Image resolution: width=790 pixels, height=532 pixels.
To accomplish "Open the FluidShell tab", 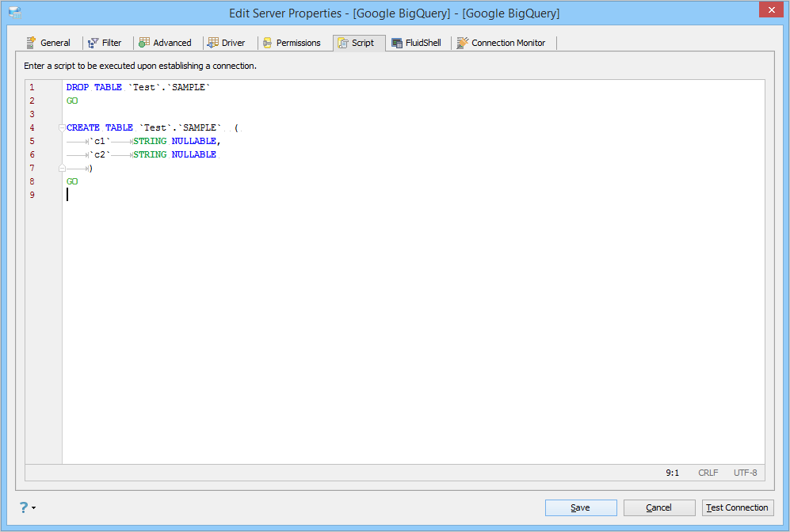I will pos(417,43).
